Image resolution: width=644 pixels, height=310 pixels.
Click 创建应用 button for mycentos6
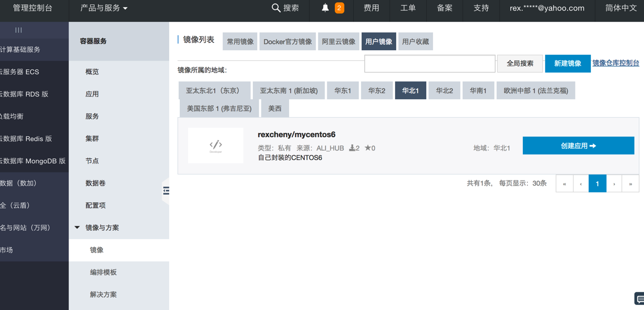(x=578, y=146)
